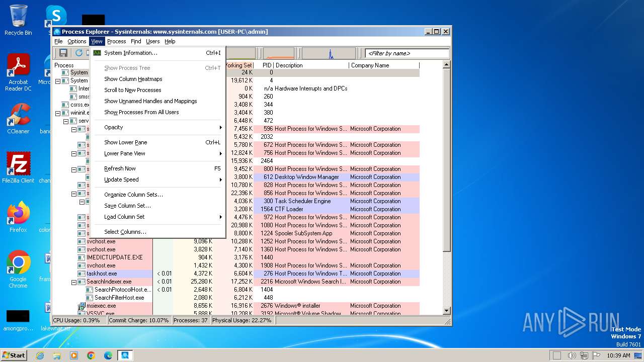Image resolution: width=644 pixels, height=362 pixels.
Task: Select the SearchIndexer.exe process row
Action: click(236, 282)
